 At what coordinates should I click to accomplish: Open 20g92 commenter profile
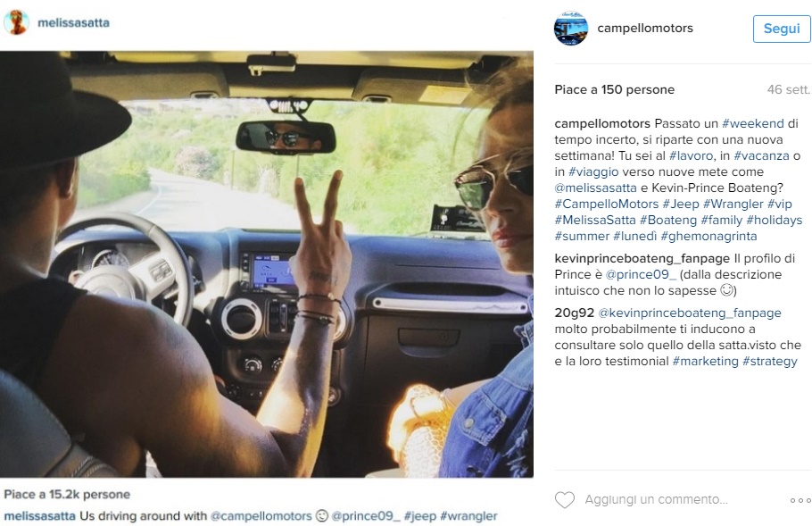pos(575,313)
